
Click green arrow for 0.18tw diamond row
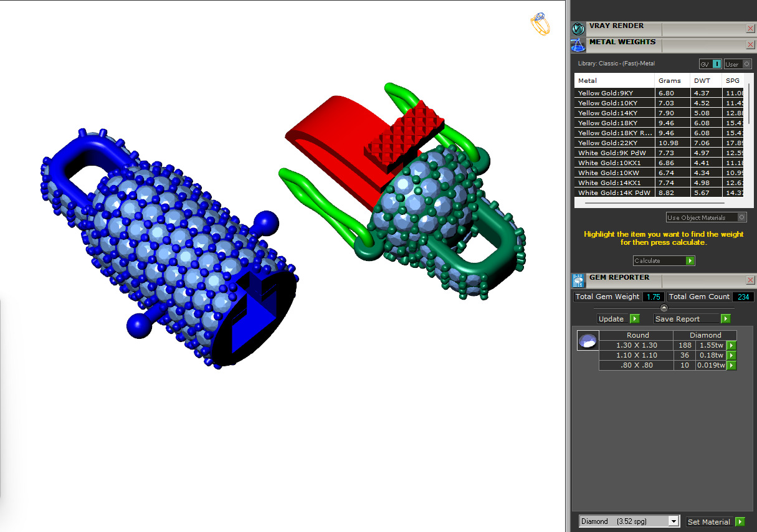(731, 355)
